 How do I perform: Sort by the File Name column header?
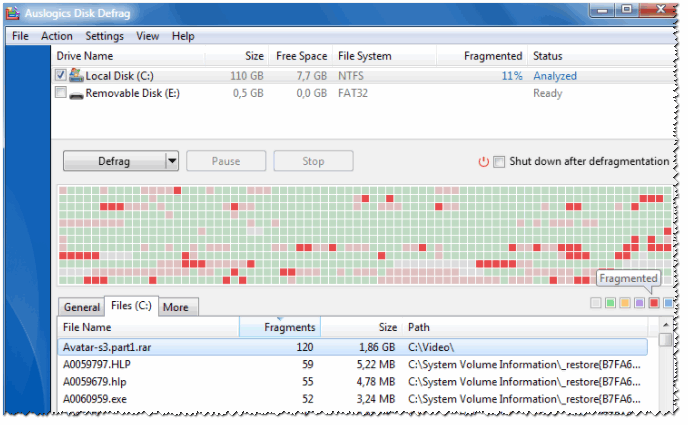148,327
